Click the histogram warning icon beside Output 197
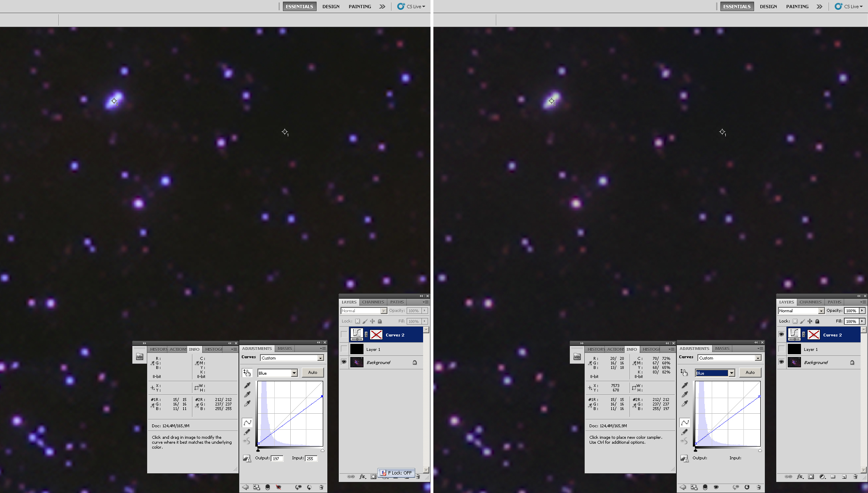This screenshot has width=868, height=493. (247, 458)
